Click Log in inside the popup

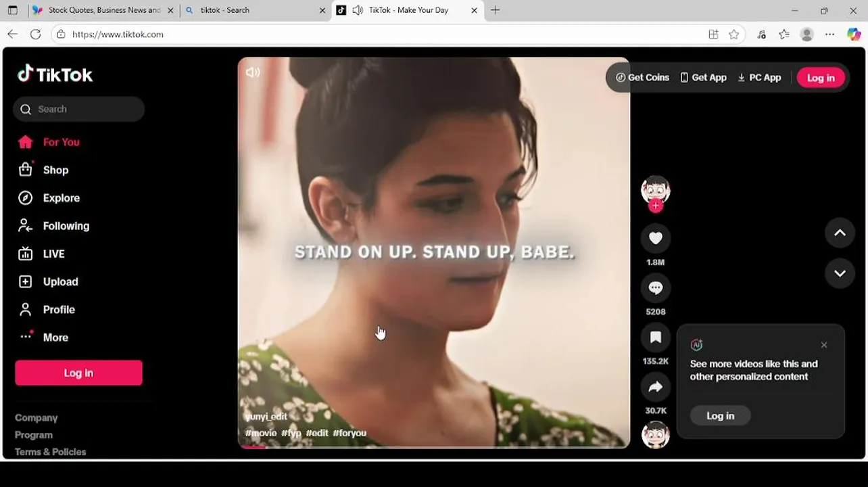(x=720, y=416)
